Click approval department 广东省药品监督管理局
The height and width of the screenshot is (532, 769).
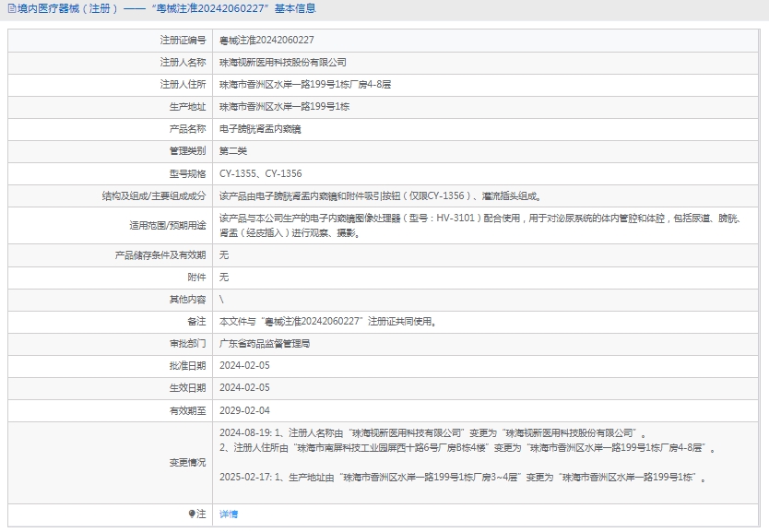pyautogui.click(x=265, y=343)
